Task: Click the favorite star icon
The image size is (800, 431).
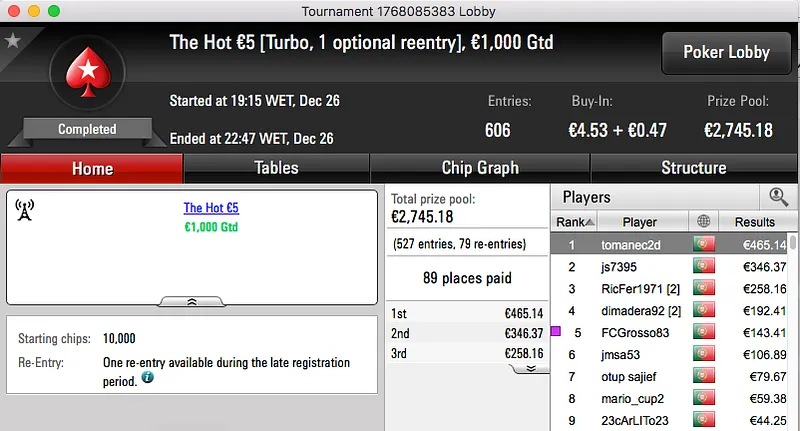Action: (12, 41)
